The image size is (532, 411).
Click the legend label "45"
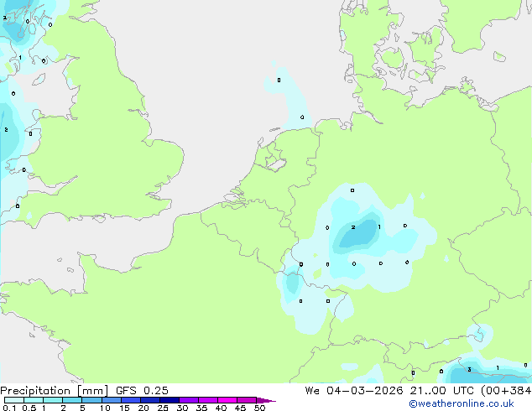coord(240,408)
